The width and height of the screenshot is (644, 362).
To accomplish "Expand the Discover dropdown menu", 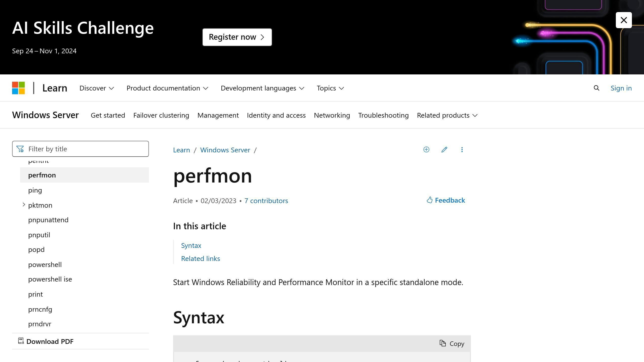I will (97, 88).
